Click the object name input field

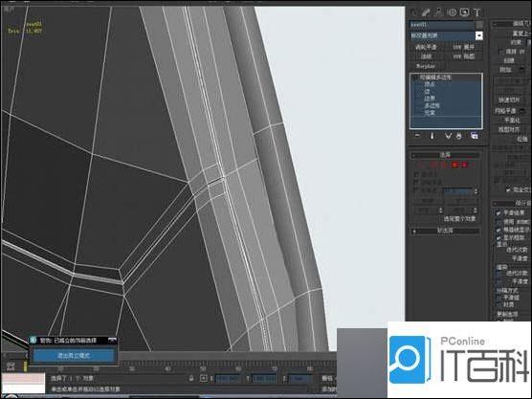pyautogui.click(x=442, y=25)
